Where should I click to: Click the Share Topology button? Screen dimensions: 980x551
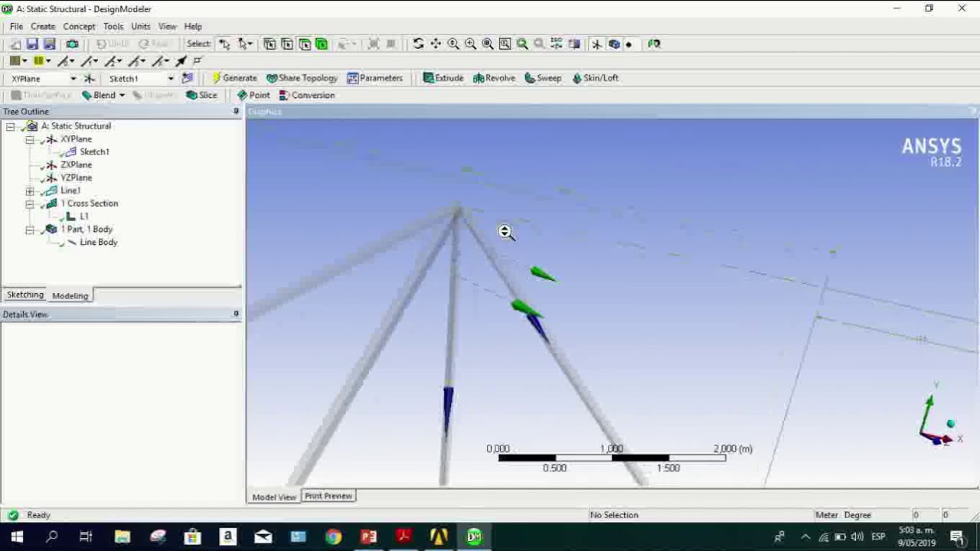(302, 78)
